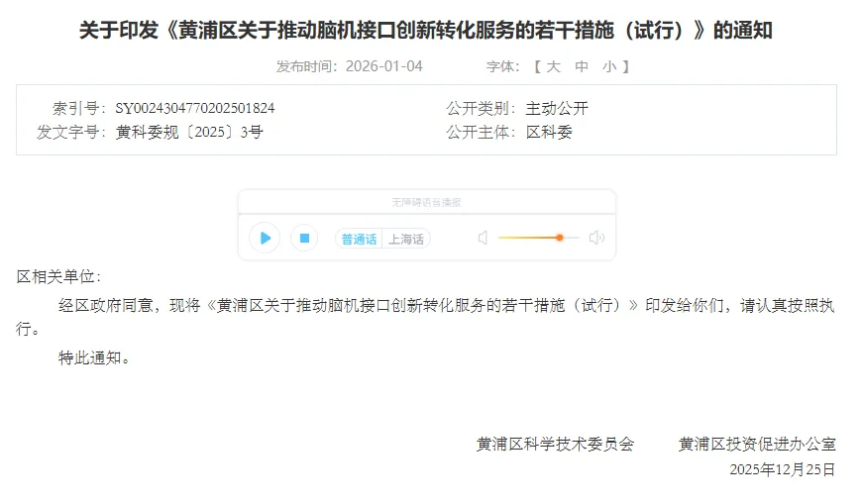Screen dimensions: 861x504
Task: Set font size to 小
Action: click(609, 66)
